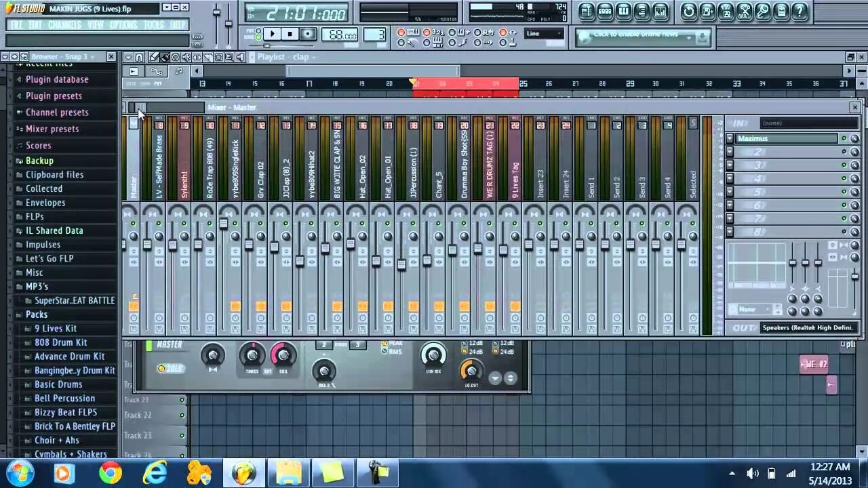The image size is (868, 488).
Task: Select the Paint brush tool in Playlist
Action: click(165, 57)
